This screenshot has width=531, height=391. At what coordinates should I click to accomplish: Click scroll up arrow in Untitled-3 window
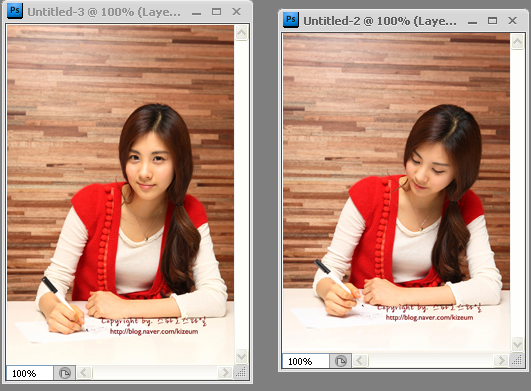click(x=241, y=33)
